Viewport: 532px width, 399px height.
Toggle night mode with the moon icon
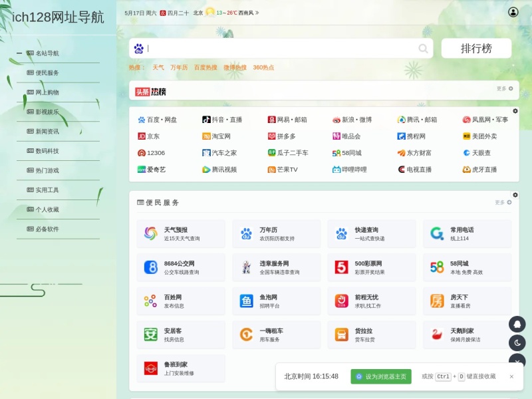point(517,343)
